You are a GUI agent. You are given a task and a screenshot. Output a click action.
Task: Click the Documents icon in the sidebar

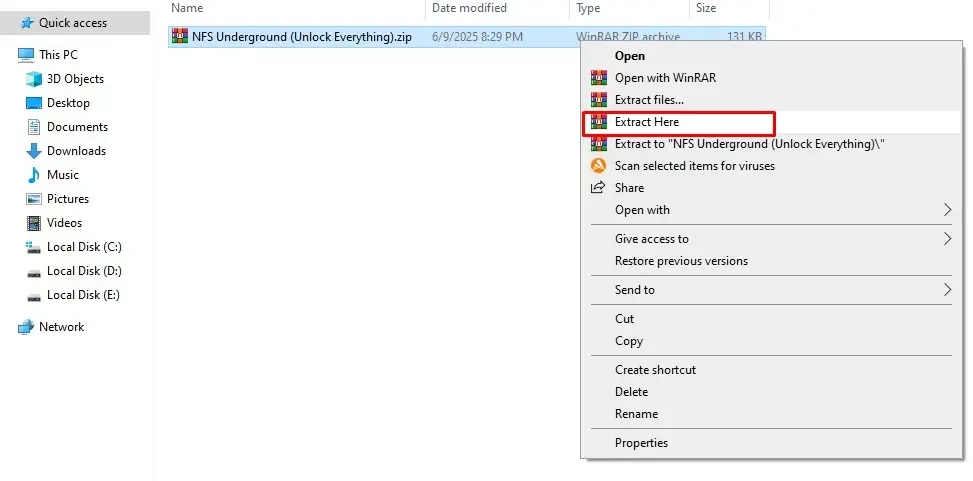(34, 127)
